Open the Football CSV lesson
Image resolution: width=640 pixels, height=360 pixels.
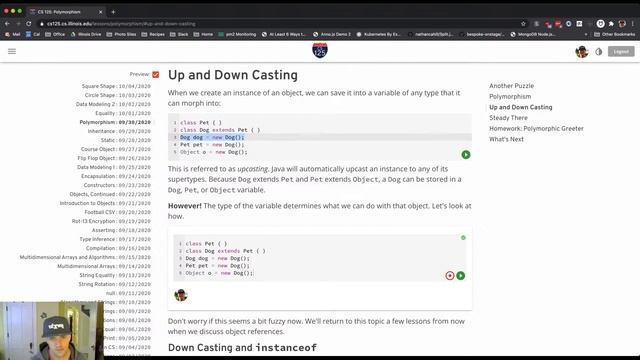(118, 212)
